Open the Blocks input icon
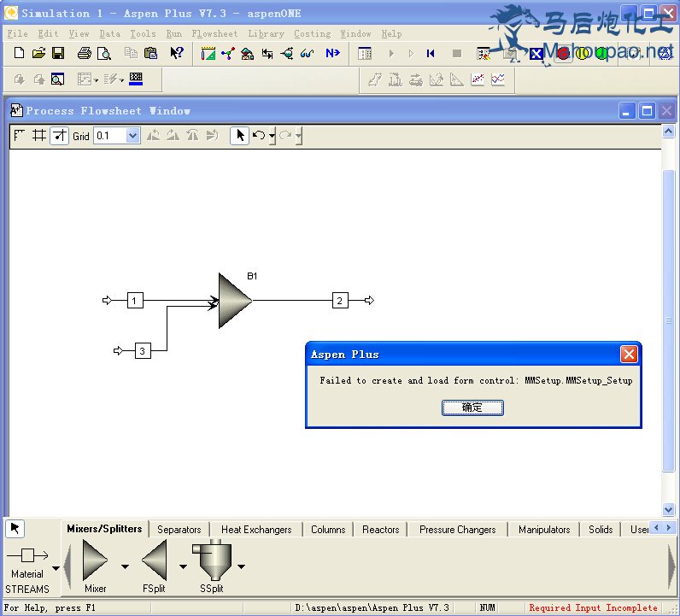680x616 pixels. tap(287, 53)
